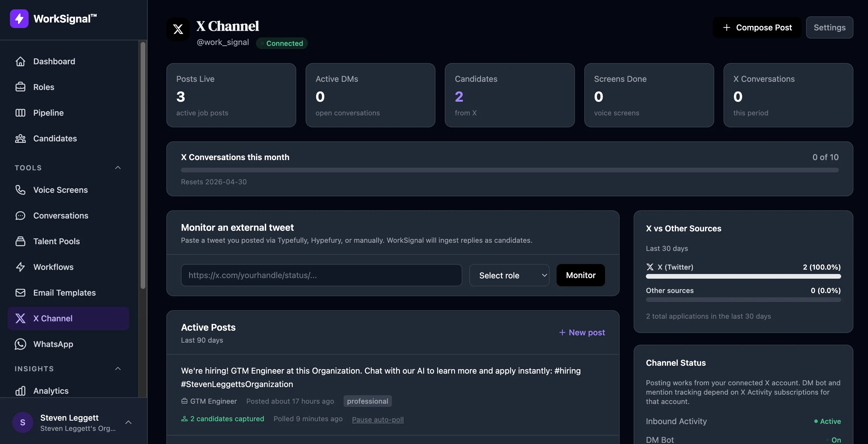
Task: Click the Talent Pools icon
Action: pyautogui.click(x=20, y=241)
